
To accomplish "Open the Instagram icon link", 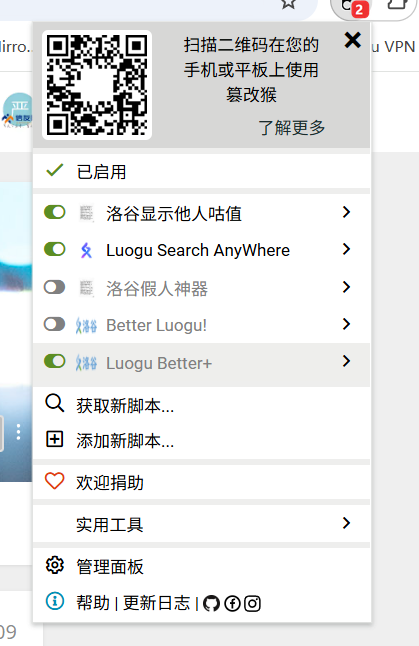I will click(252, 604).
